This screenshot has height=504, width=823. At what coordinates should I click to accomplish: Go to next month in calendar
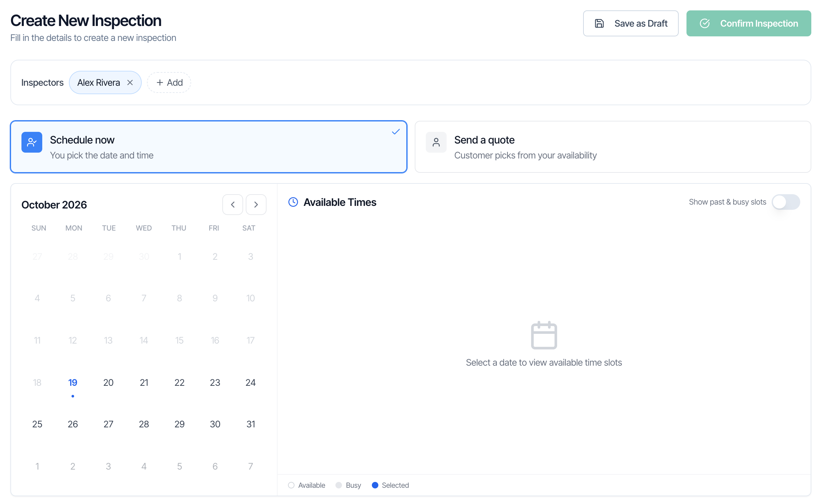coord(256,205)
